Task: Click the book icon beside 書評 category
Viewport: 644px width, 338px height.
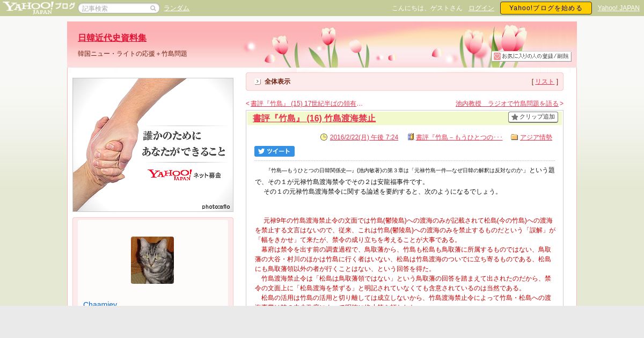Action: pos(411,137)
